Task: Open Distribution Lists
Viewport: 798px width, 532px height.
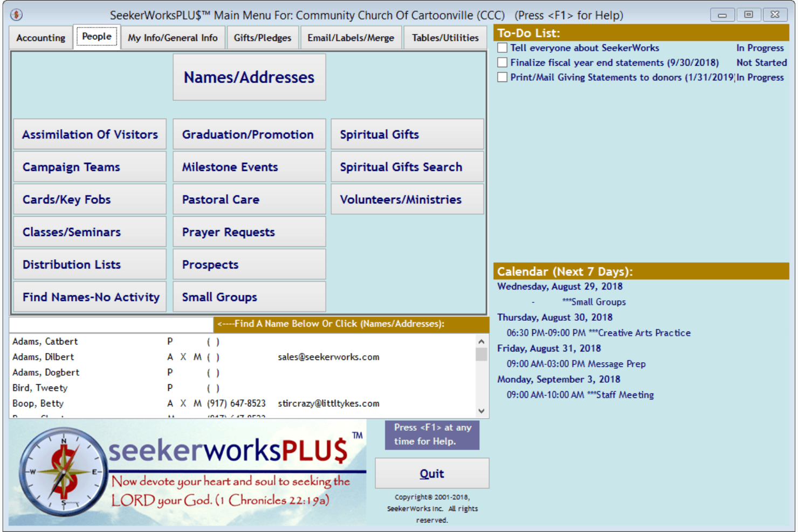Action: (90, 265)
